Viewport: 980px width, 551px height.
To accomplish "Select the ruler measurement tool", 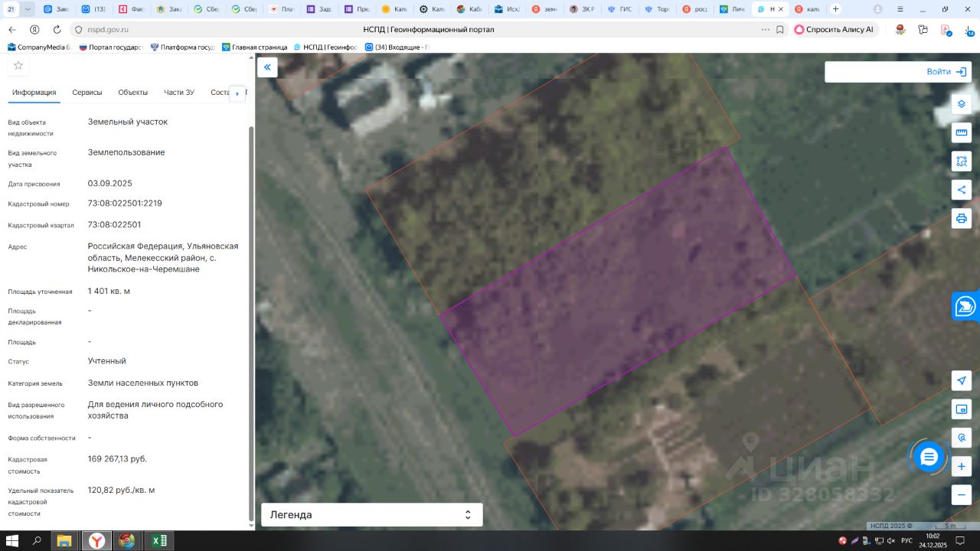I will pyautogui.click(x=962, y=133).
